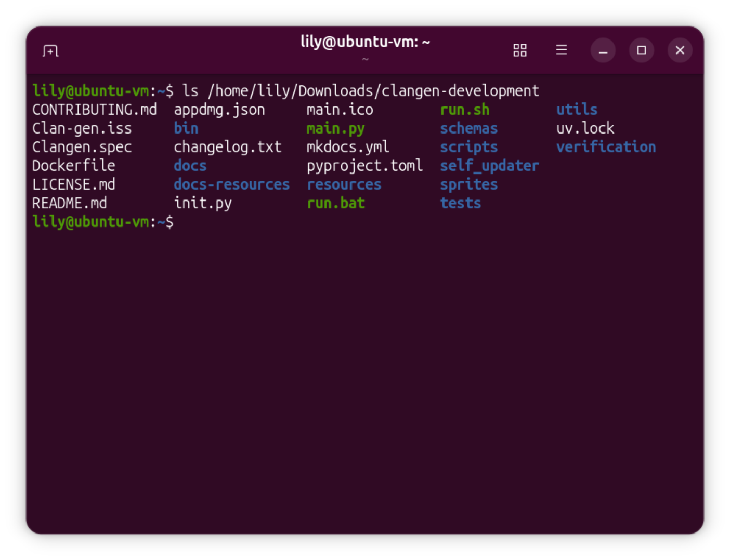Click the sprites directory name
Screen dimensions: 730x560
[469, 184]
